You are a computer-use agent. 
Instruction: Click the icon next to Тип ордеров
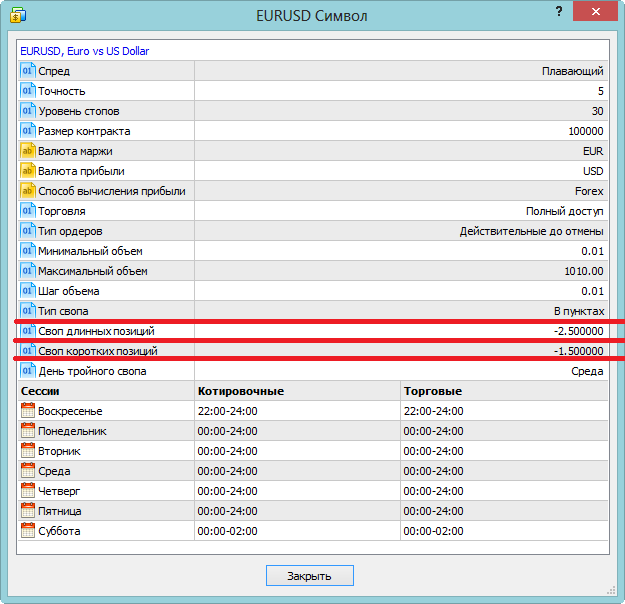(28, 231)
